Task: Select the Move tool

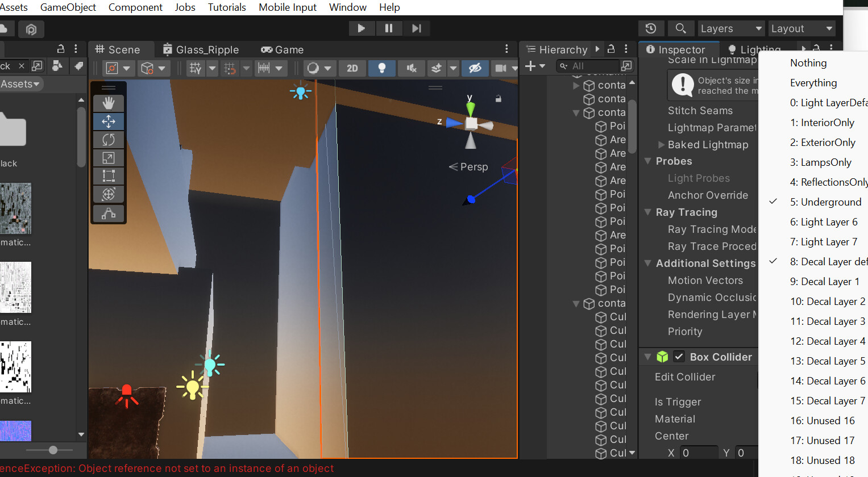Action: (x=108, y=121)
